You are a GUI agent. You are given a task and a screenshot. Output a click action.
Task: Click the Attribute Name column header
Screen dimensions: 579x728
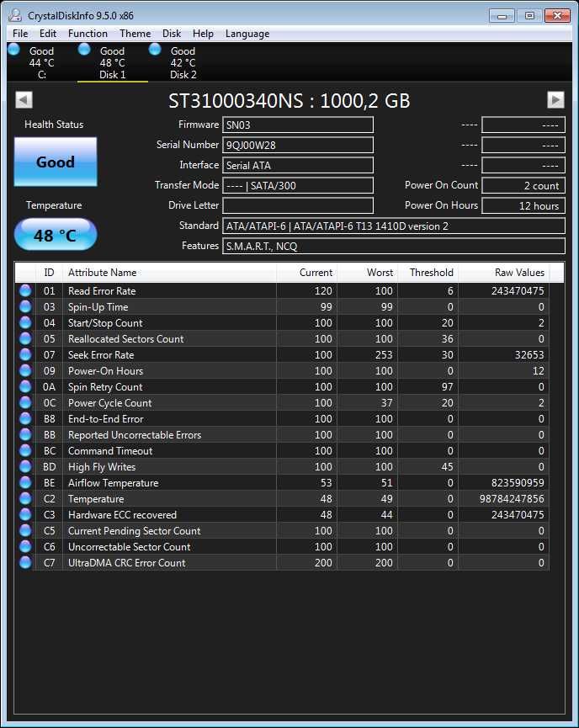click(x=169, y=273)
